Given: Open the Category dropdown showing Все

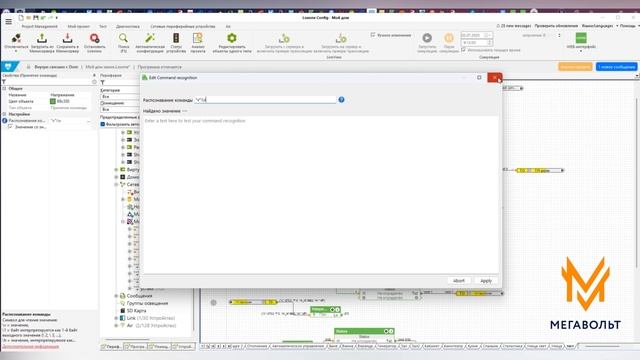Looking at the screenshot, I should [x=120, y=96].
